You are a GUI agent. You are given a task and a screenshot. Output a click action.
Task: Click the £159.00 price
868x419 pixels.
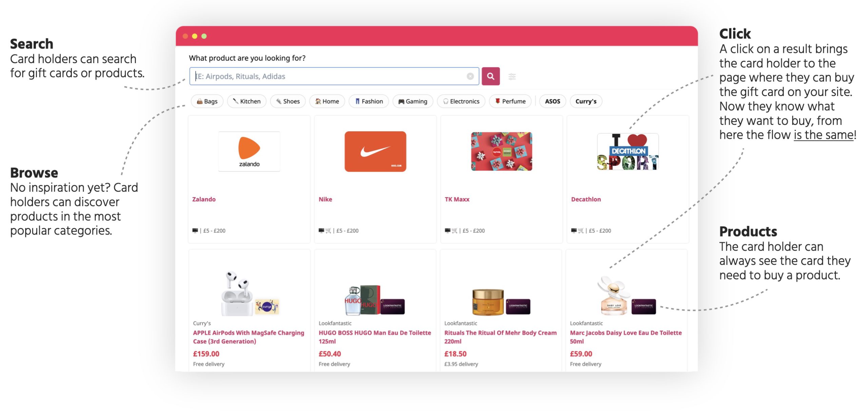pyautogui.click(x=206, y=354)
